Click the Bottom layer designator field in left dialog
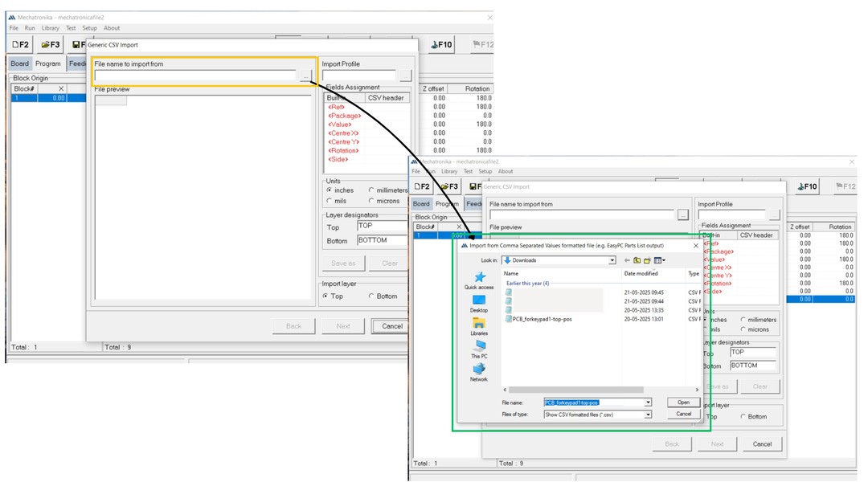868x482 pixels. [x=382, y=240]
